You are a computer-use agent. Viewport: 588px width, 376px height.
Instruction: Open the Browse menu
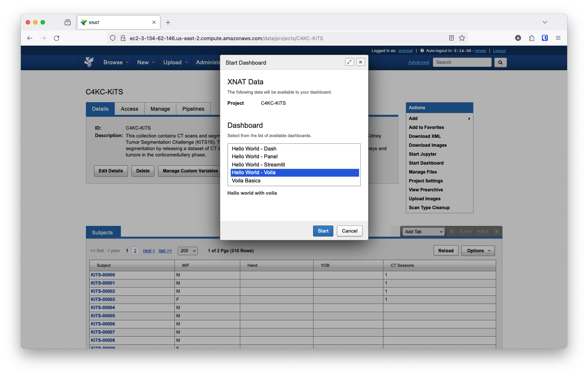(x=116, y=62)
